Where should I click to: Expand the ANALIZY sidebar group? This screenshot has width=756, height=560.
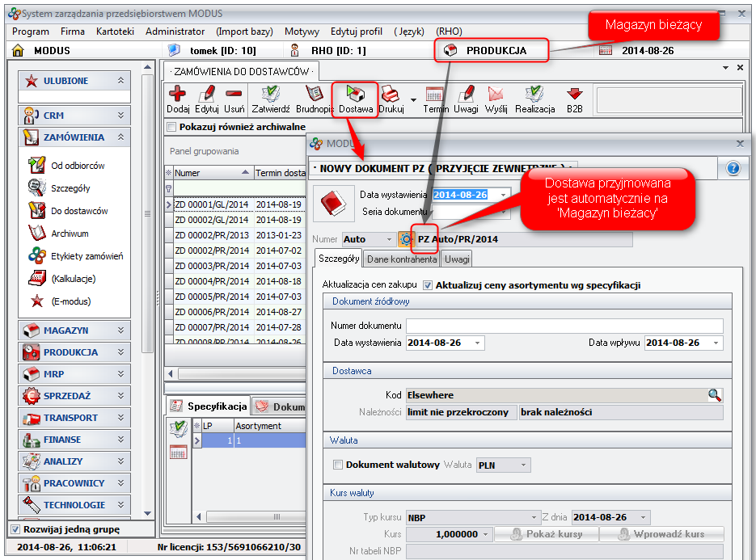[121, 461]
